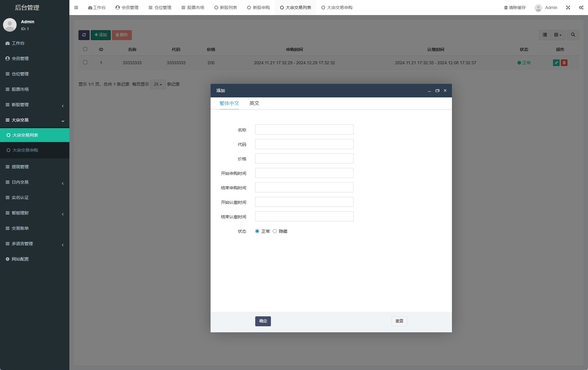
Task: Close the 添加 dialog
Action: click(445, 91)
